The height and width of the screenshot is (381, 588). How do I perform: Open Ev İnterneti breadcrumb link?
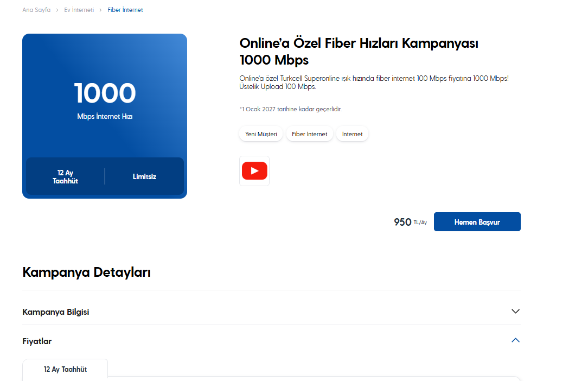(x=79, y=10)
